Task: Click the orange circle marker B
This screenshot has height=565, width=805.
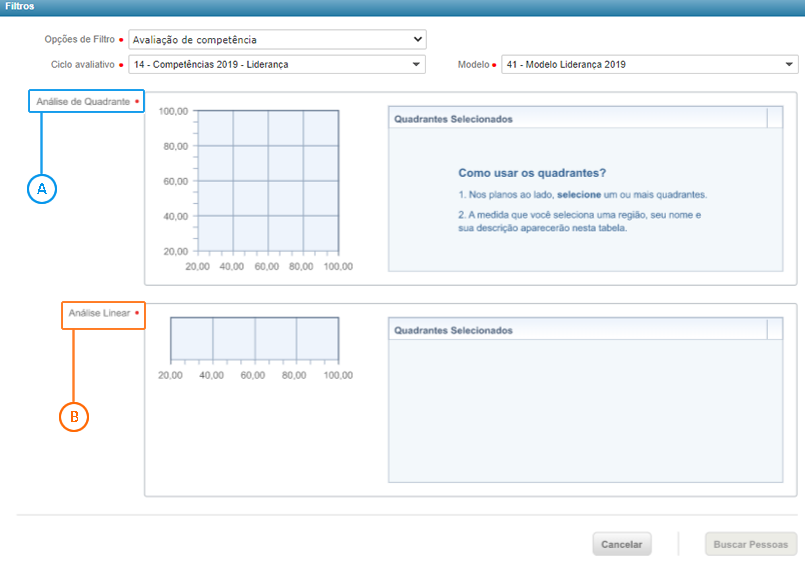Action: (74, 416)
